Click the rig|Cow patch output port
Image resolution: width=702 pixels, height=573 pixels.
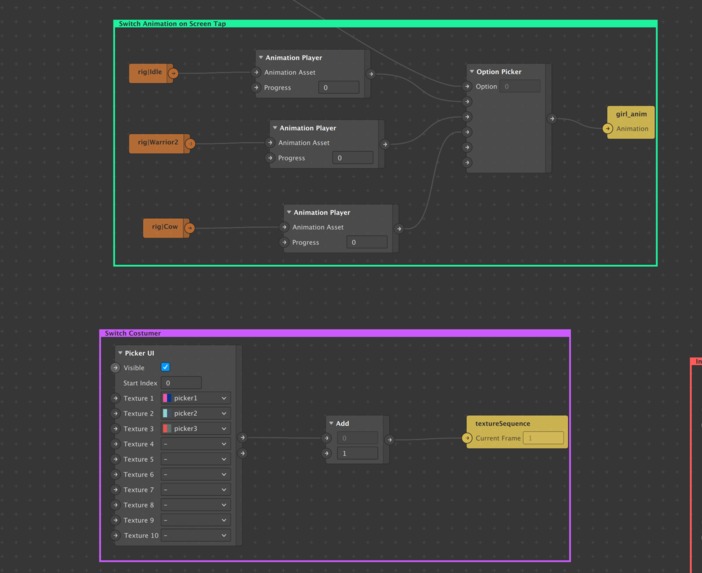[190, 228]
